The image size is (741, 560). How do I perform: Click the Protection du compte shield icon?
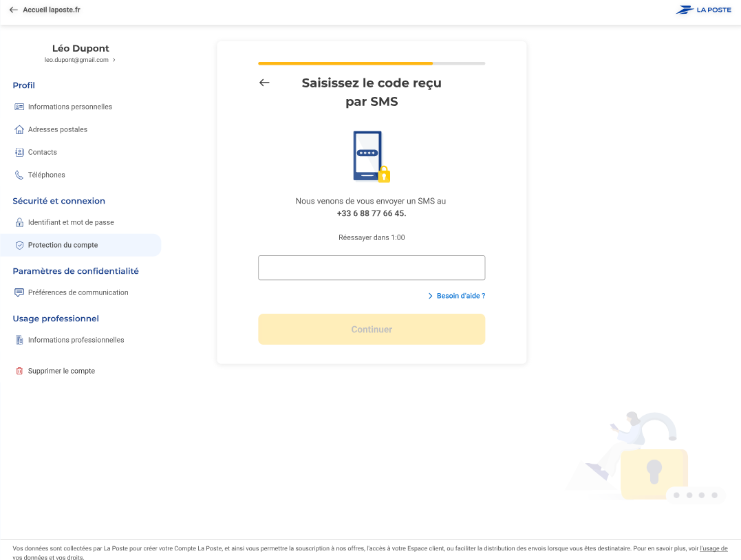[19, 245]
